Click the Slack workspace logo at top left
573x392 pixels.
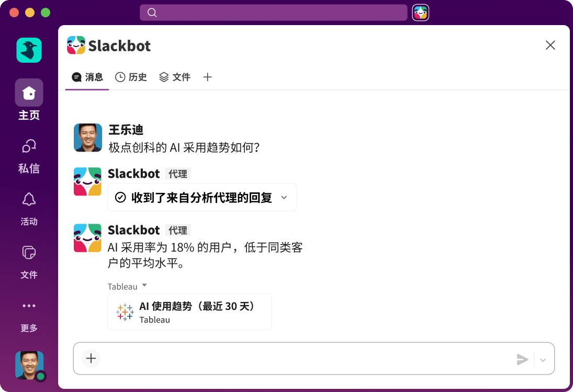[x=29, y=50]
